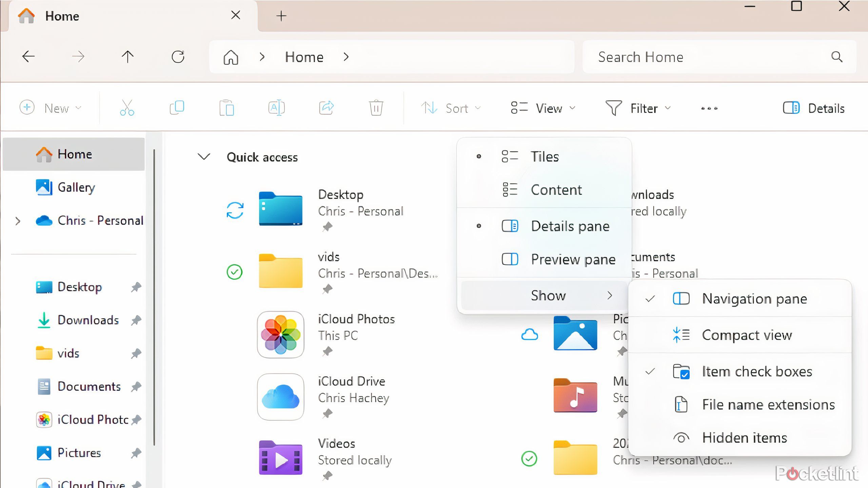Select Content view in View menu
The width and height of the screenshot is (868, 488).
[556, 190]
